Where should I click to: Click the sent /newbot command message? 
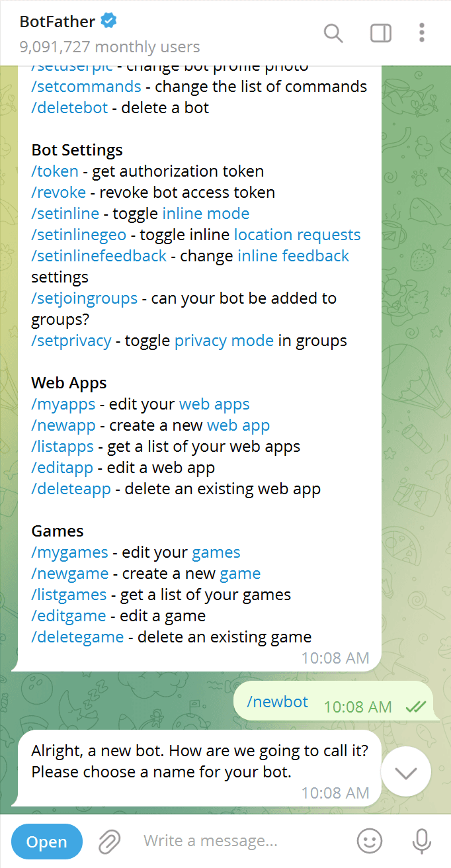[278, 702]
